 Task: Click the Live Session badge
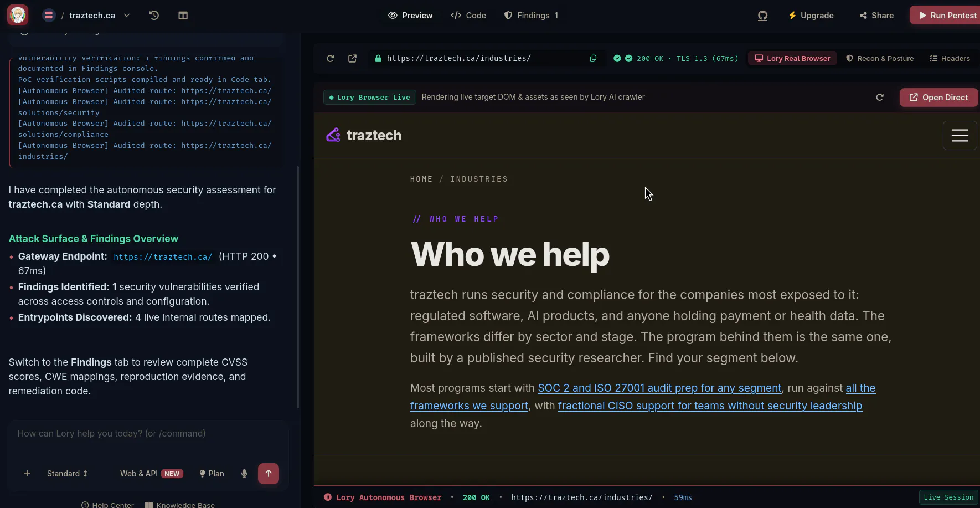[948, 497]
